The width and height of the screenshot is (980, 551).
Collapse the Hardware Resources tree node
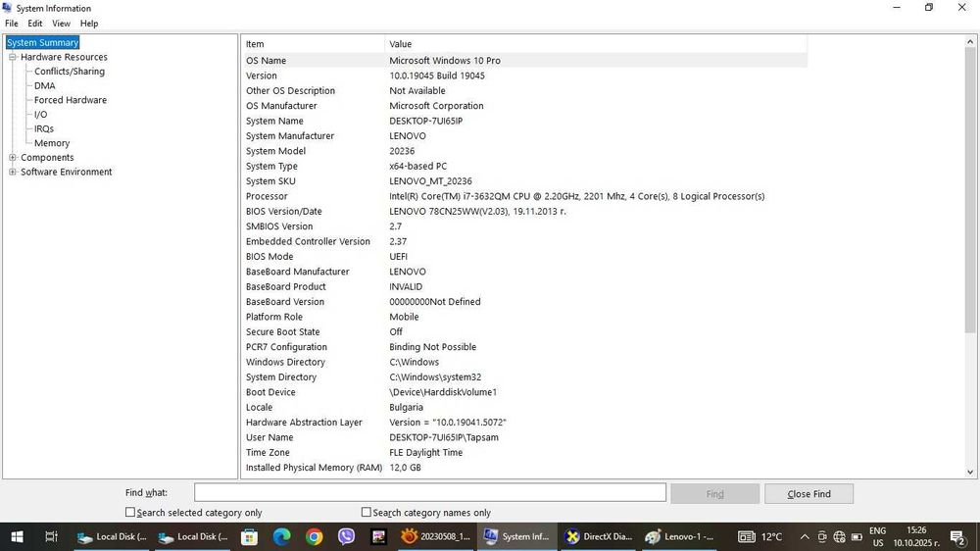13,57
